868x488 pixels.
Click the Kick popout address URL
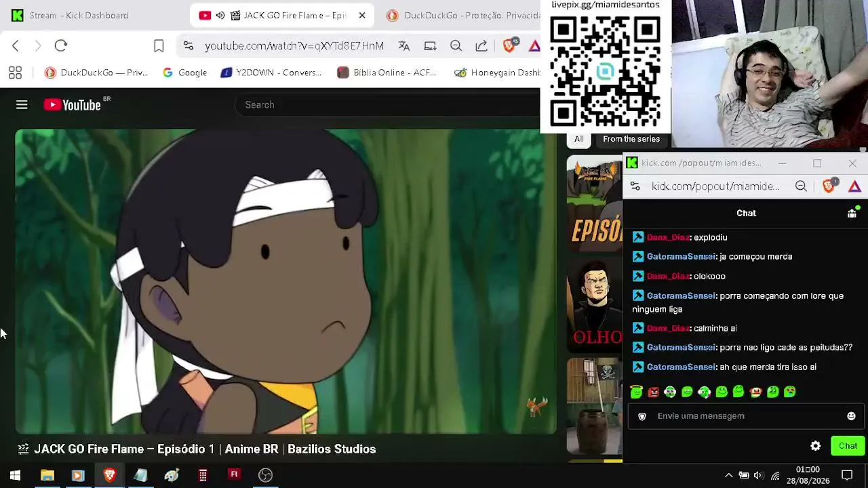pyautogui.click(x=715, y=186)
